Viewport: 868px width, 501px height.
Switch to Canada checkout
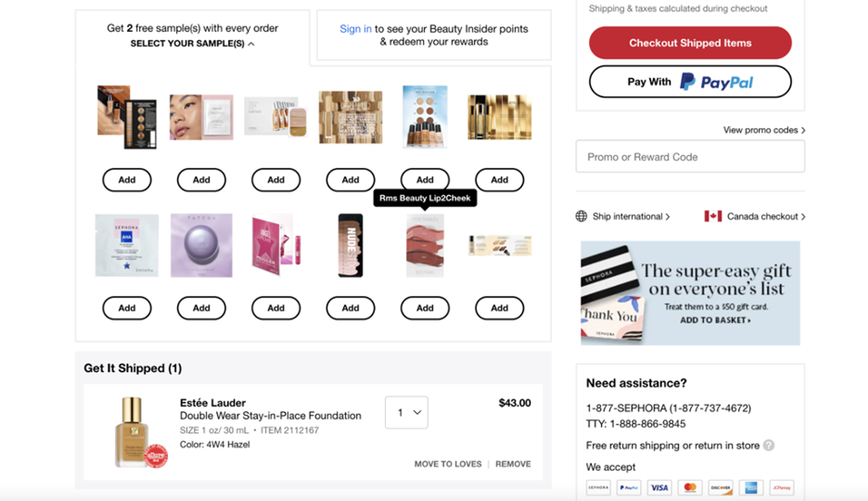pyautogui.click(x=763, y=216)
